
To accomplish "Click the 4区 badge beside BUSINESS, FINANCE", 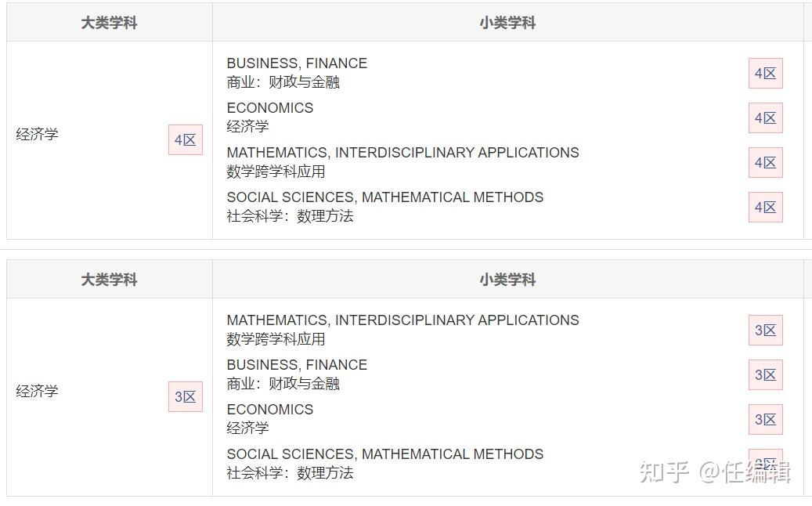I will pos(765,74).
